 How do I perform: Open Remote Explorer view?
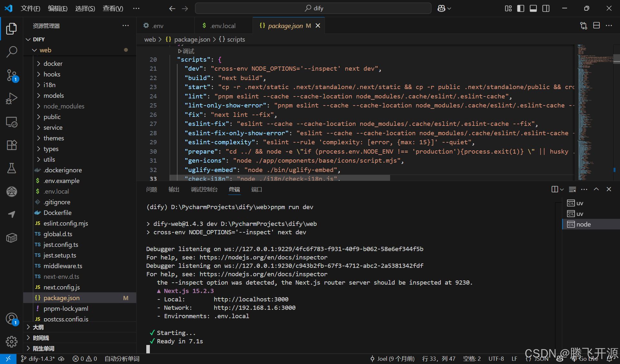click(x=12, y=122)
